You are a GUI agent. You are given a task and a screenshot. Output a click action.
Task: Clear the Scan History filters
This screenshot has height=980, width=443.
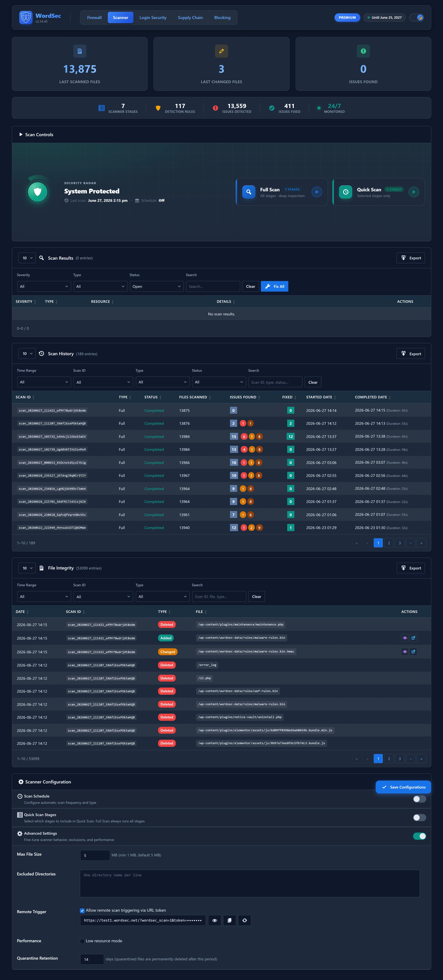tap(313, 382)
